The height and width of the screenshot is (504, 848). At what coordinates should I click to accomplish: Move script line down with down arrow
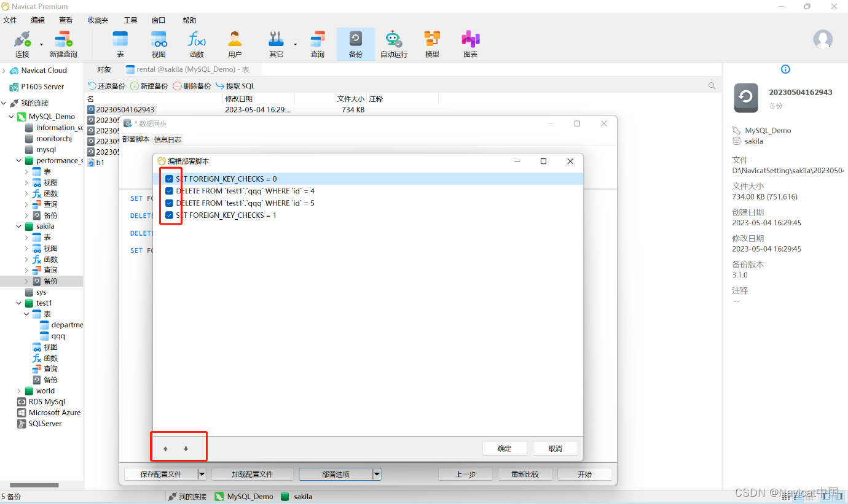(x=186, y=449)
